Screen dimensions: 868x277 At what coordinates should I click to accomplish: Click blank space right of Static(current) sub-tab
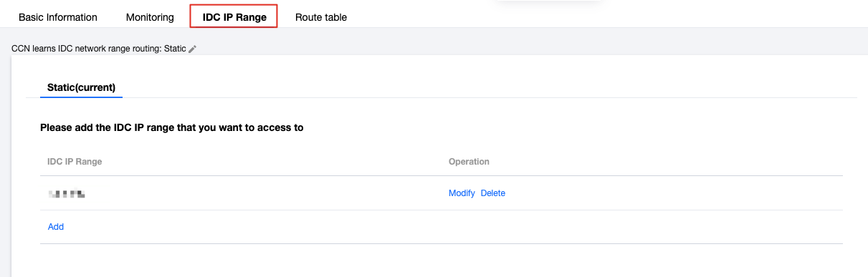(x=487, y=87)
